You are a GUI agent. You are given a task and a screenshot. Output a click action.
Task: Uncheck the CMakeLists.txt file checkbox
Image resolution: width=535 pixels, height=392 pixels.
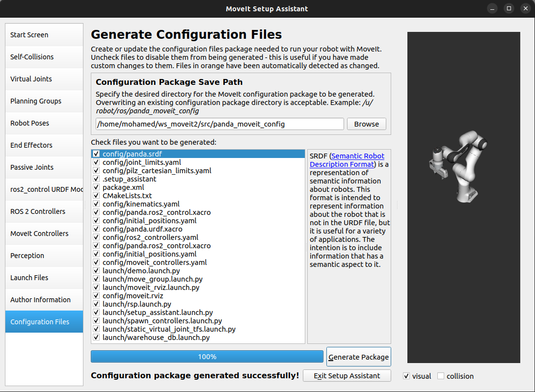pos(96,196)
